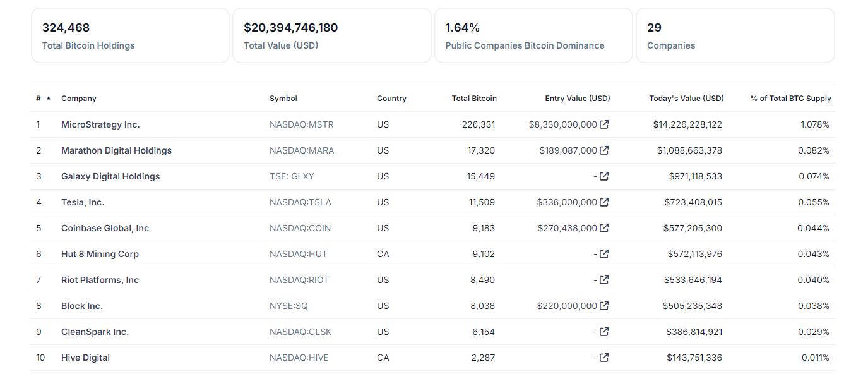Open Marathon Digital Holdings company link

pyautogui.click(x=116, y=150)
